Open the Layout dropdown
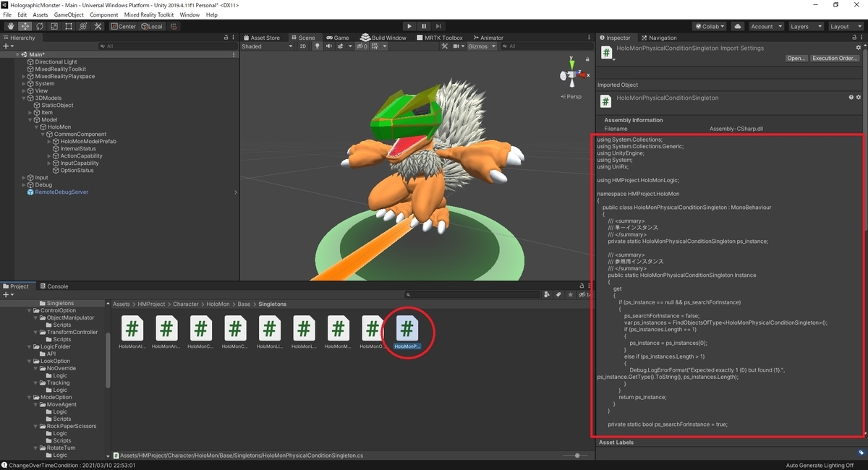This screenshot has height=470, width=868. [x=846, y=26]
